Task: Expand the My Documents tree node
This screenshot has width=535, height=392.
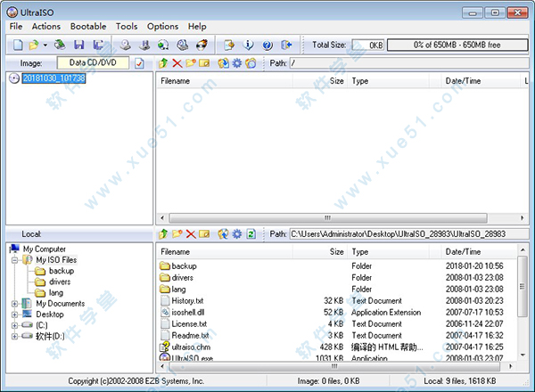Action: click(15, 303)
